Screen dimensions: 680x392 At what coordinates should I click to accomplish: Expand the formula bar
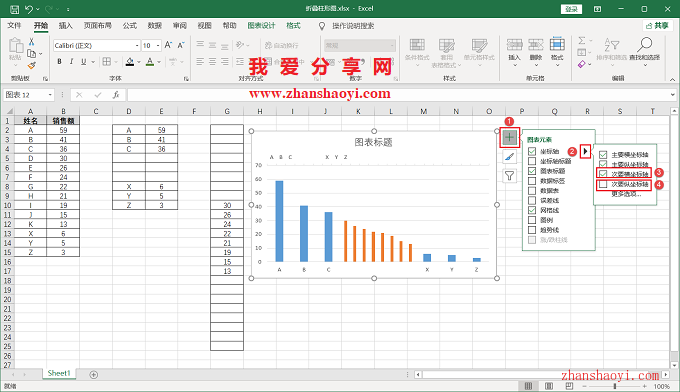pyautogui.click(x=672, y=95)
